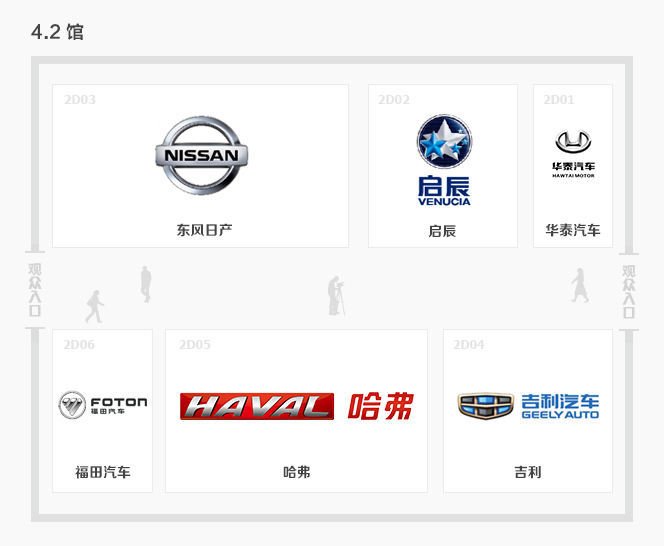The width and height of the screenshot is (664, 546).
Task: Open the 东风日产 label link
Action: click(204, 230)
